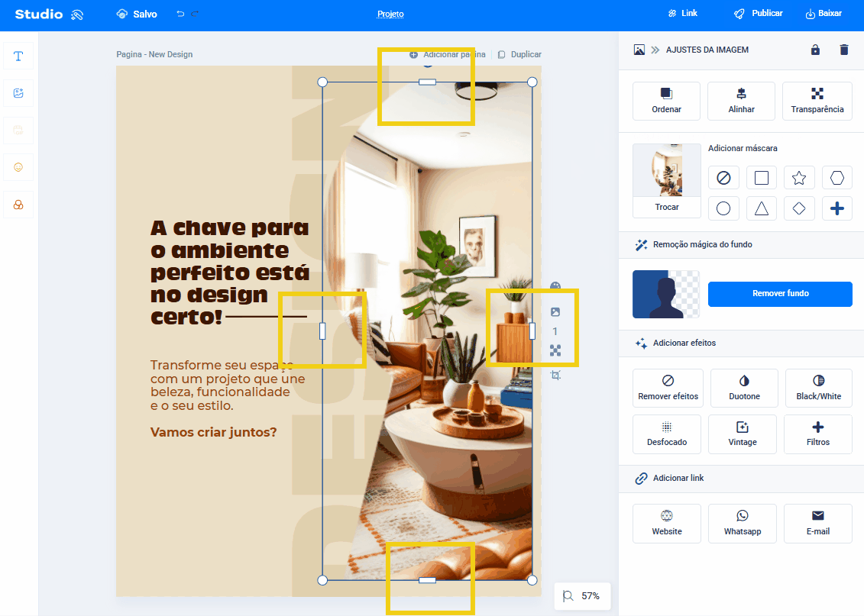Click the Link button in top bar
This screenshot has width=864, height=616.
click(x=683, y=13)
